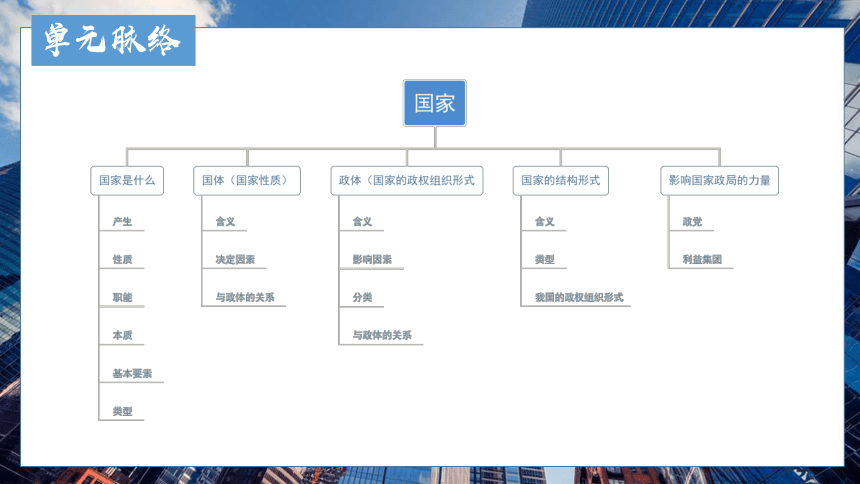Click the 政党 leaf item

pyautogui.click(x=692, y=222)
